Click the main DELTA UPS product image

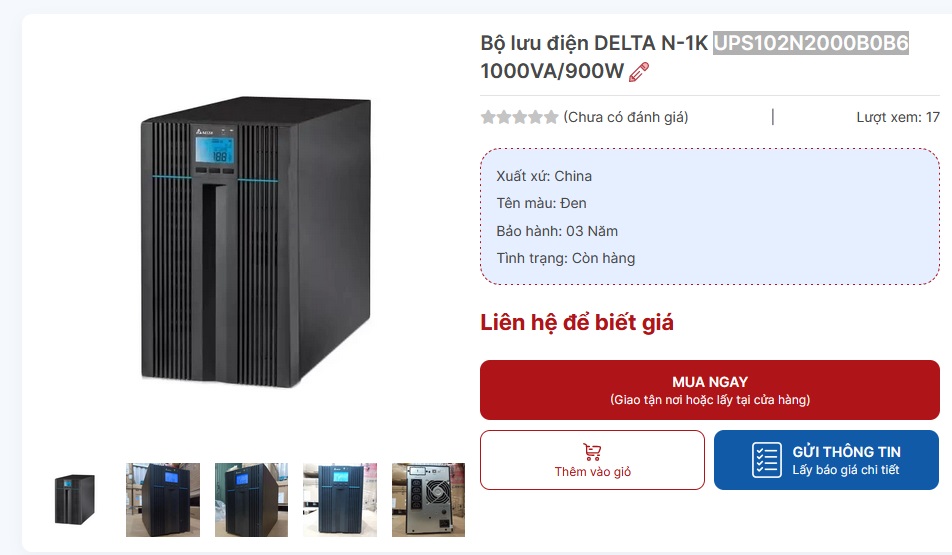tap(256, 242)
